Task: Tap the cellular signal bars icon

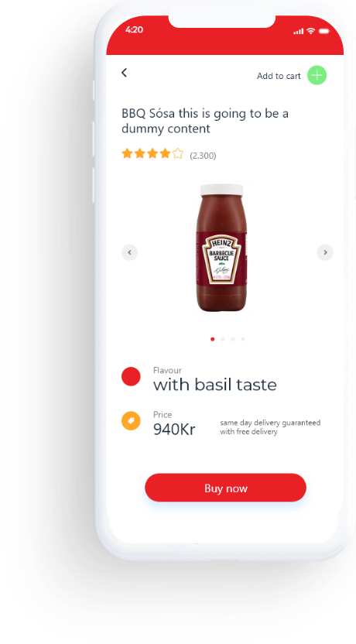Action: point(299,31)
